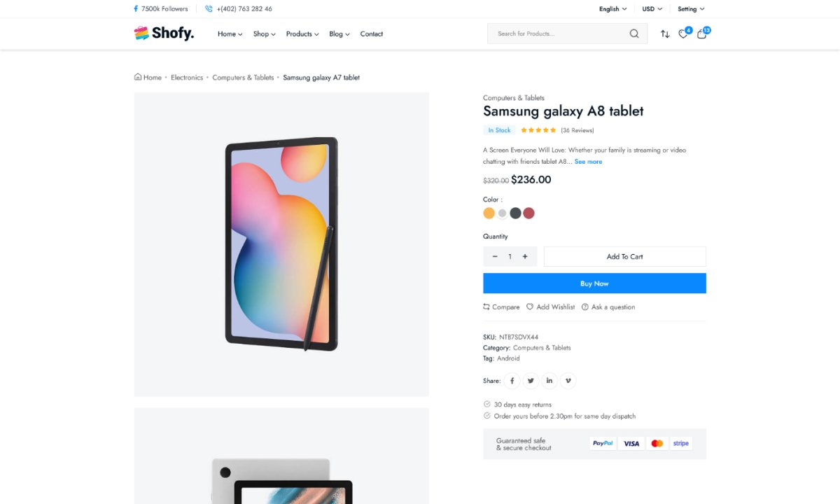The width and height of the screenshot is (840, 504).
Task: Share product on Vimeo
Action: click(568, 381)
